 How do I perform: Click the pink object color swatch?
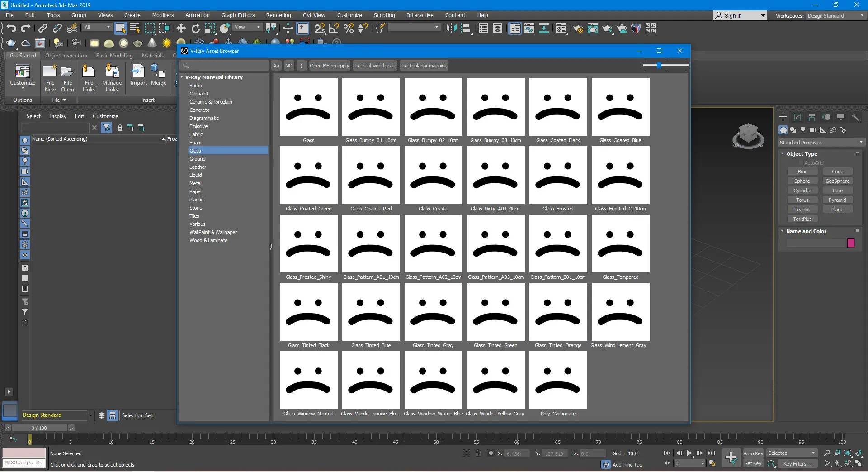pyautogui.click(x=851, y=243)
